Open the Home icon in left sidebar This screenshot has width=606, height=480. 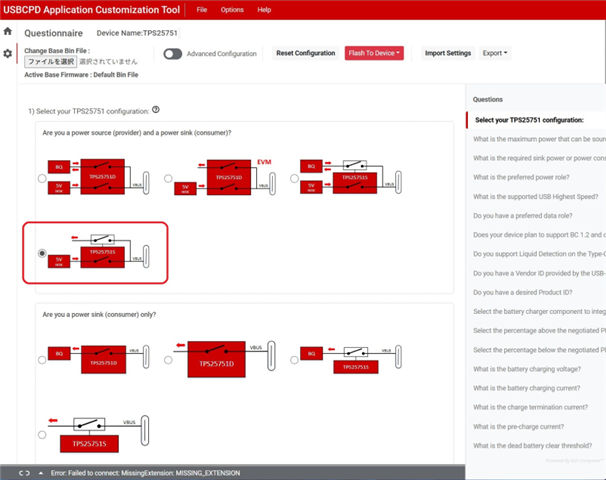(8, 31)
